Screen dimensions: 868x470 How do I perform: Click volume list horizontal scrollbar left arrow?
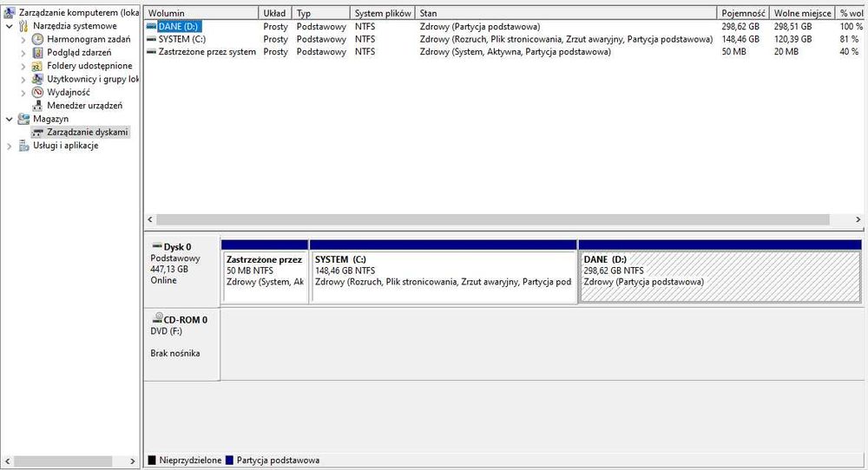pos(150,219)
